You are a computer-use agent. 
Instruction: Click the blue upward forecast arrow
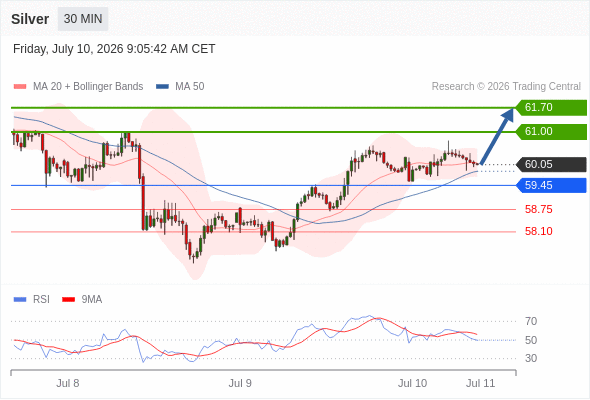click(x=497, y=136)
